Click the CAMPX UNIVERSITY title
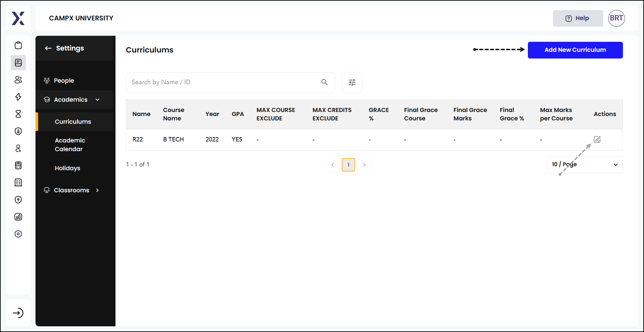Screen dimensions: 644x332 (x=81, y=18)
